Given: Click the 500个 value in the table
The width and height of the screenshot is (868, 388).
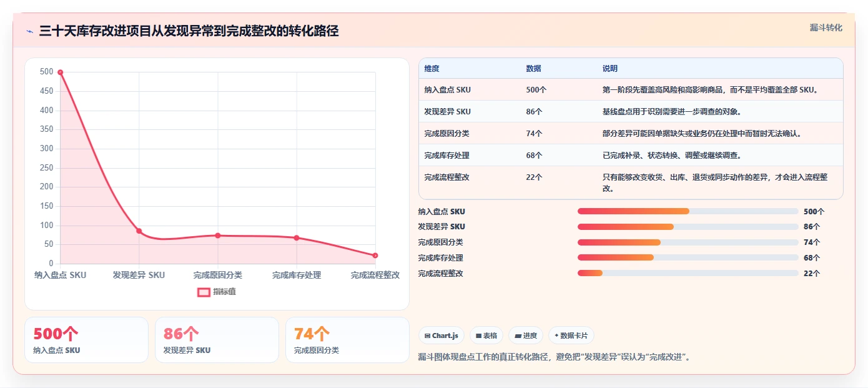Looking at the screenshot, I should tap(536, 90).
